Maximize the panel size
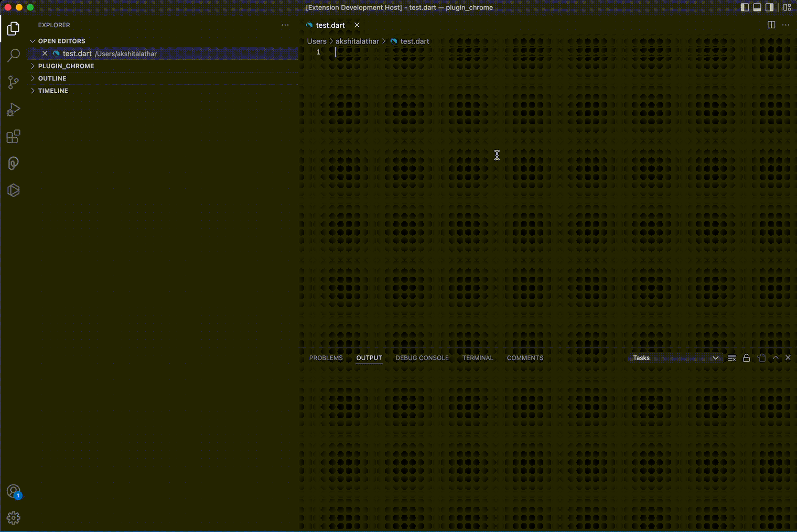Viewport: 797px width, 532px height. coord(776,357)
